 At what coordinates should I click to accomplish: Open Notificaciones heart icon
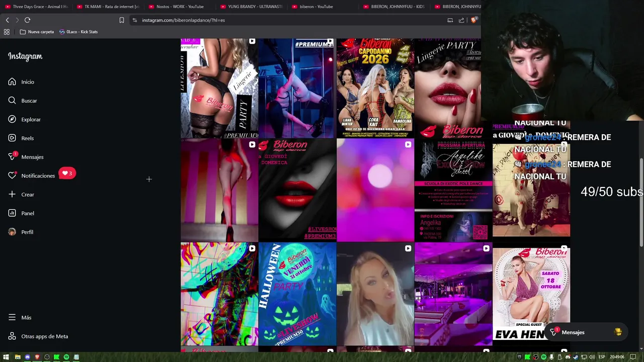pyautogui.click(x=12, y=175)
